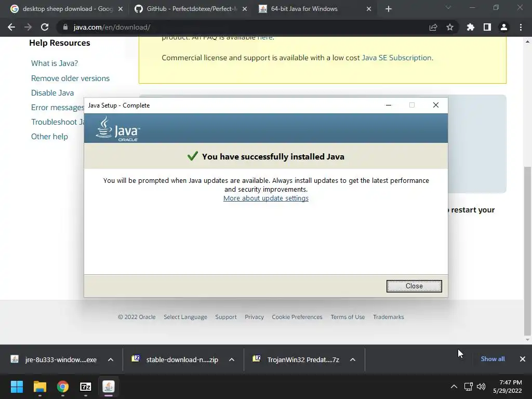Image resolution: width=532 pixels, height=399 pixels.
Task: Show all downloads
Action: point(493,359)
